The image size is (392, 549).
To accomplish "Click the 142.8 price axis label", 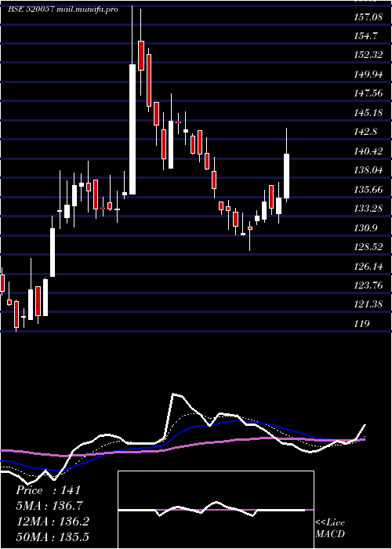I will point(365,132).
